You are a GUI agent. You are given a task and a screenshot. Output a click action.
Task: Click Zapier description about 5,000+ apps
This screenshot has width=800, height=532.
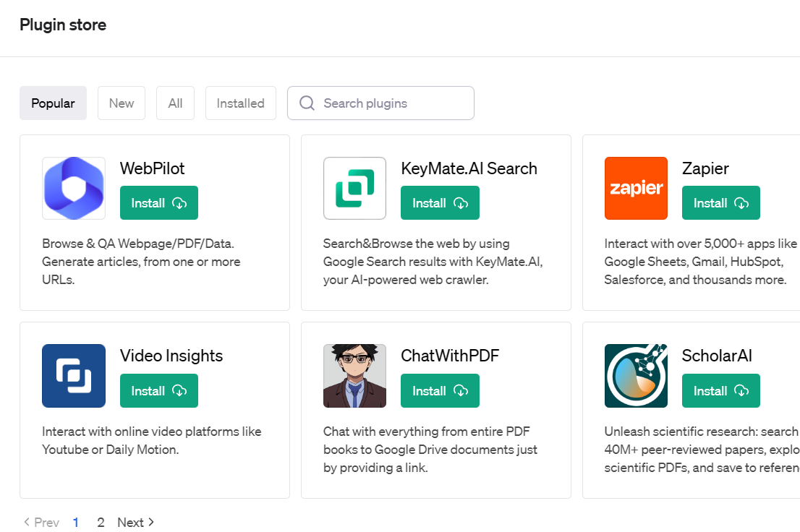(x=701, y=262)
